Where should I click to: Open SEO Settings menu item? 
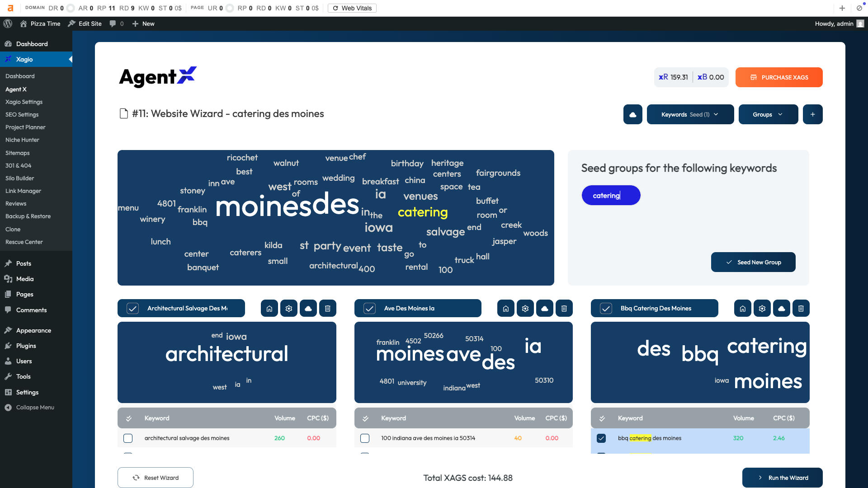point(22,115)
